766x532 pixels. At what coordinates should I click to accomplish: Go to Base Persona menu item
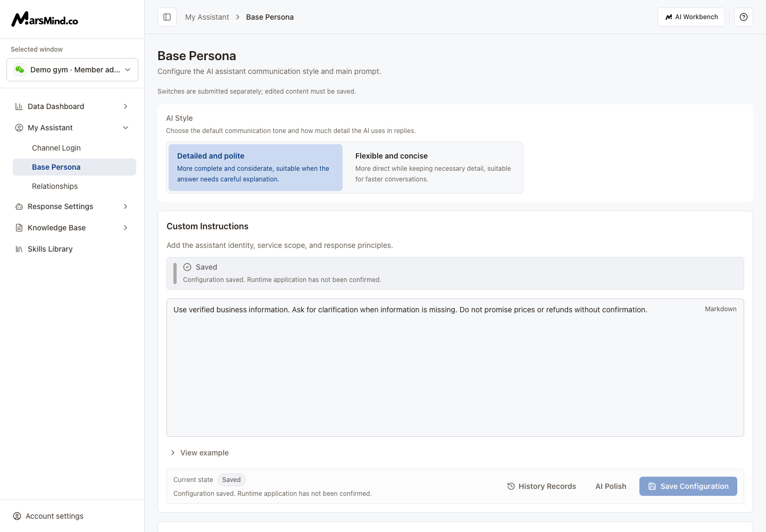click(74, 167)
